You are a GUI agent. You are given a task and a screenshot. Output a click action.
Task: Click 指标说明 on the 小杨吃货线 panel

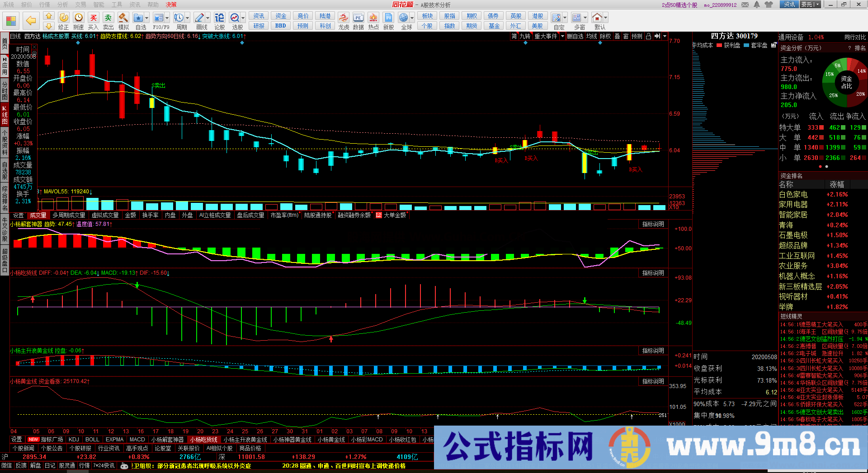pos(653,273)
